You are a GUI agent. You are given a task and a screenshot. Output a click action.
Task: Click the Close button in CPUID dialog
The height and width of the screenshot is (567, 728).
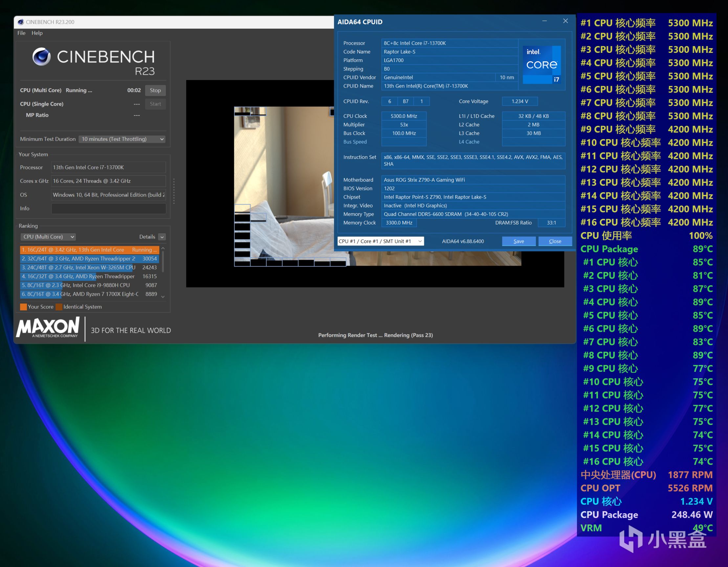click(555, 241)
